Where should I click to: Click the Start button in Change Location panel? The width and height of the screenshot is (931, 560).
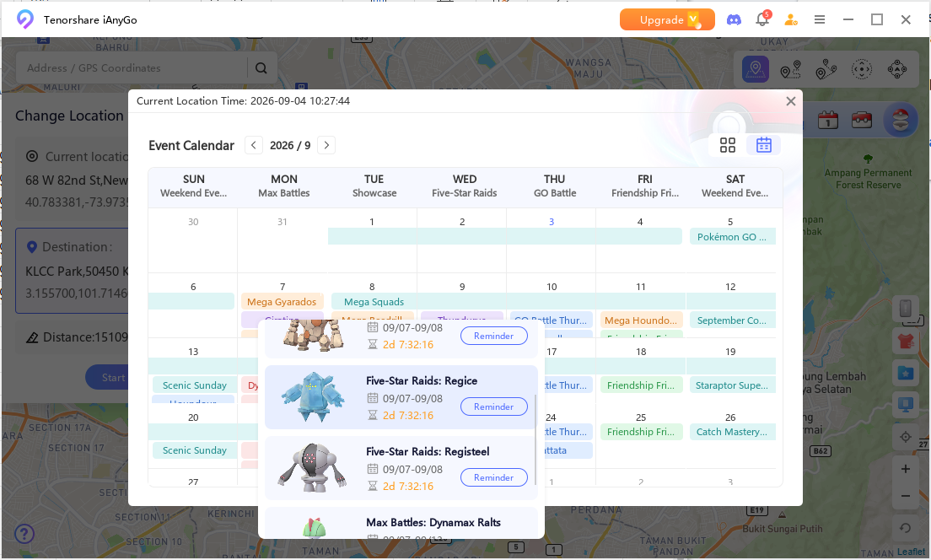tap(113, 378)
